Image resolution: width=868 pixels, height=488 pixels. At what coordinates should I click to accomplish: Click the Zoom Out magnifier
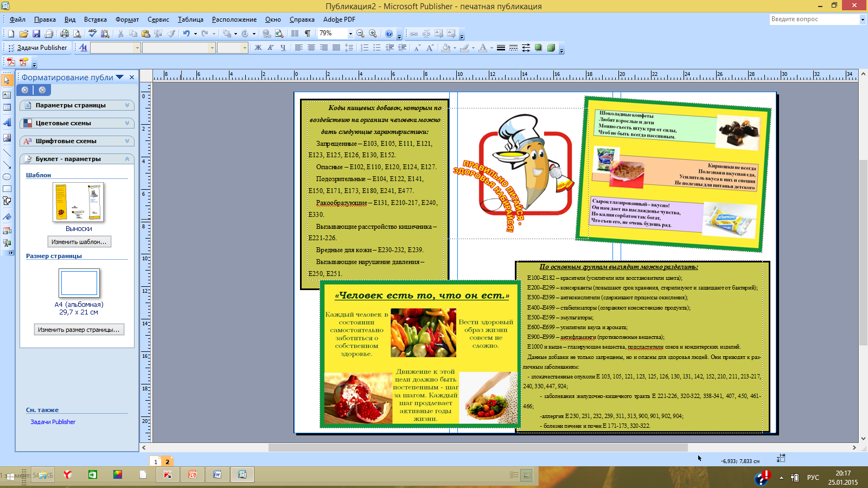click(360, 34)
